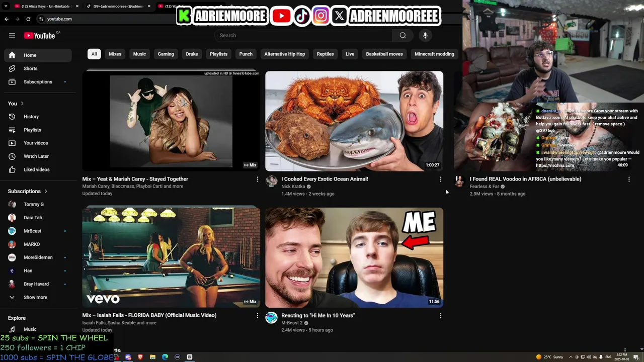This screenshot has height=362, width=644.
Task: Play the Yeat & Mariah Carey mix thumbnail
Action: [x=171, y=121]
